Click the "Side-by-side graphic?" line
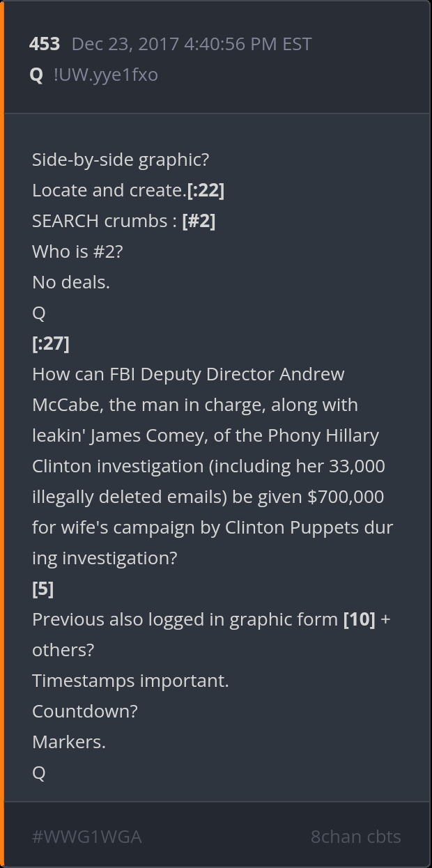 [121, 160]
